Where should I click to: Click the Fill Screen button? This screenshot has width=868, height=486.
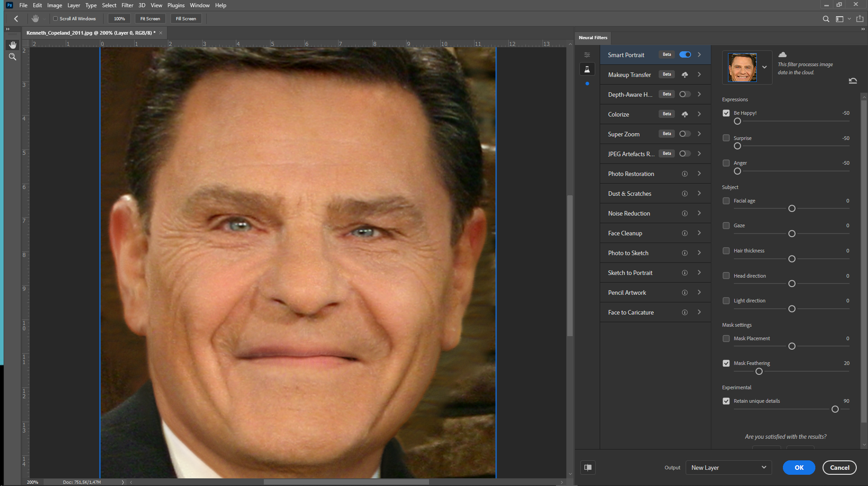[186, 19]
